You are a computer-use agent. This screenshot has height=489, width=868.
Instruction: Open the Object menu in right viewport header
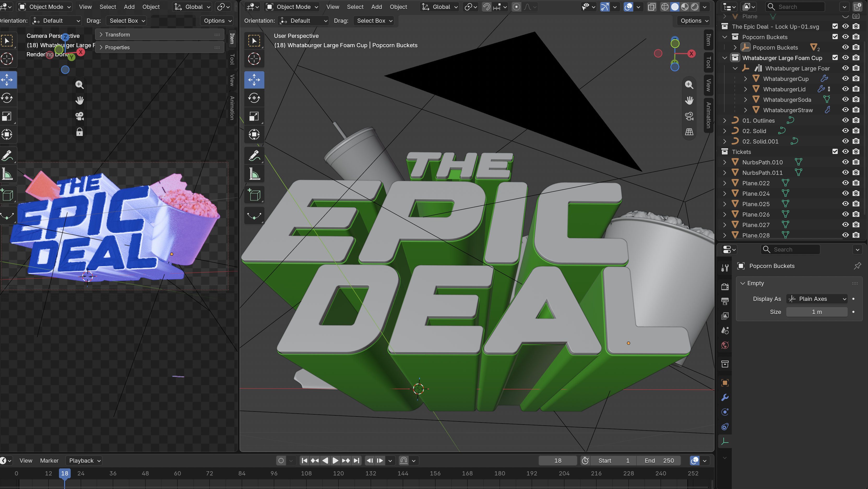click(398, 7)
